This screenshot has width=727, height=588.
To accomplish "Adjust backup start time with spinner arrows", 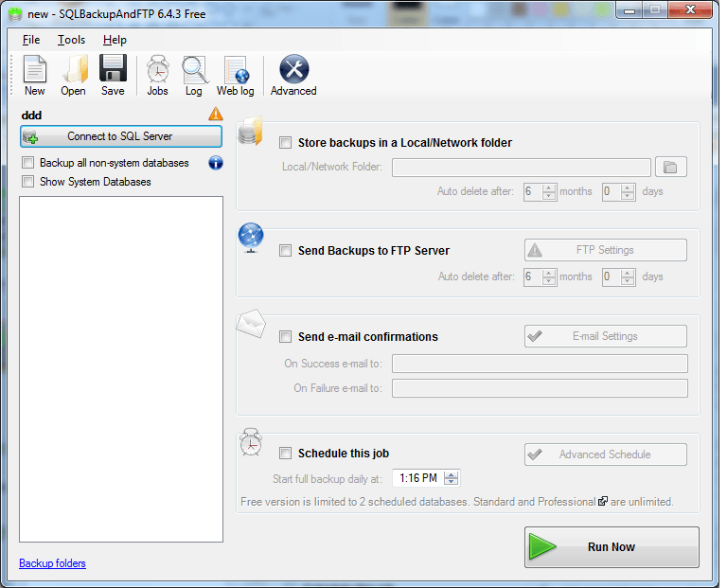I will pos(452,478).
